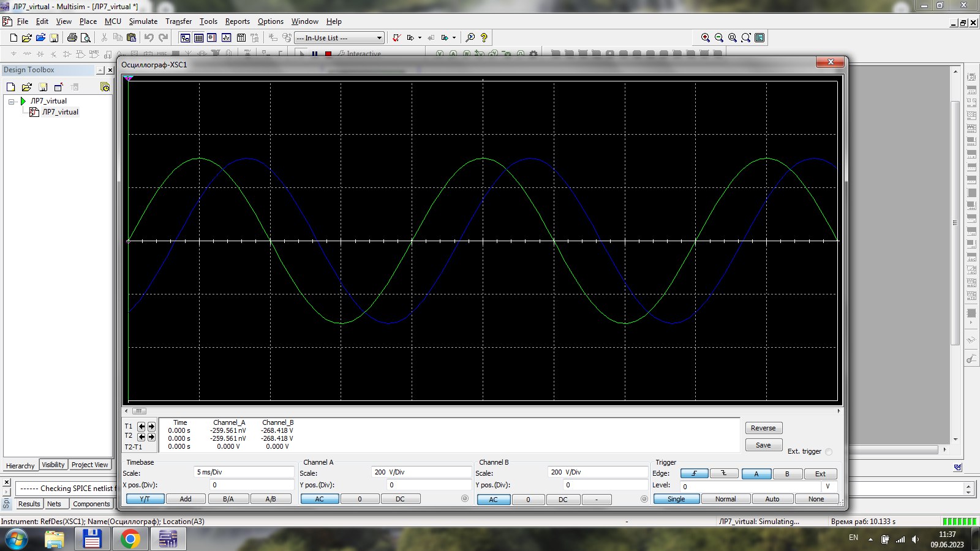
Task: Click the Zoom Out magnifier icon
Action: (718, 38)
